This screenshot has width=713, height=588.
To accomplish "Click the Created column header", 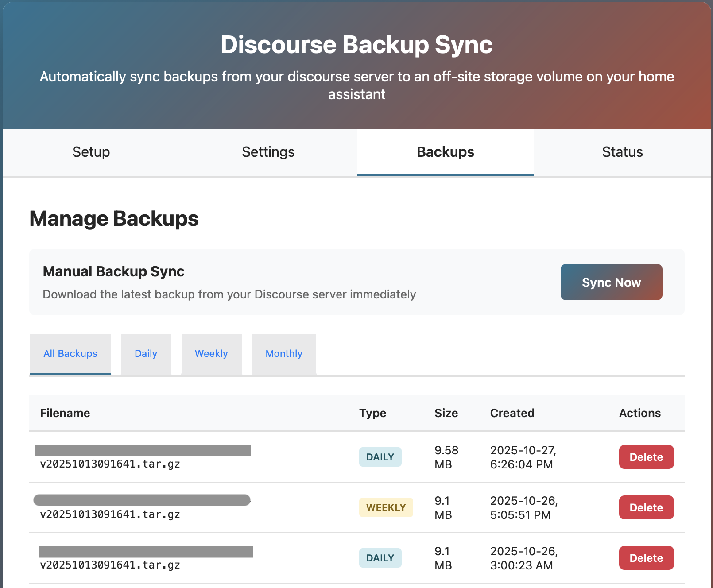I will (512, 413).
